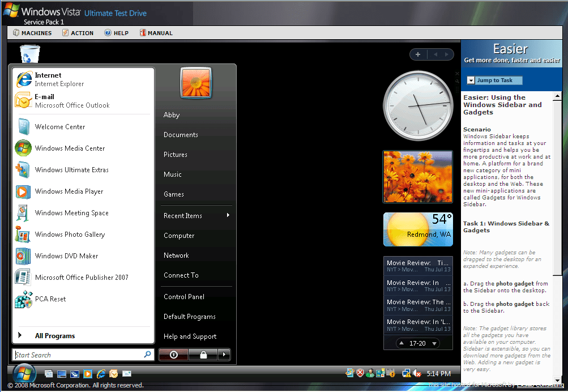Lock the computer with lock button
This screenshot has height=392, width=568.
pos(203,354)
